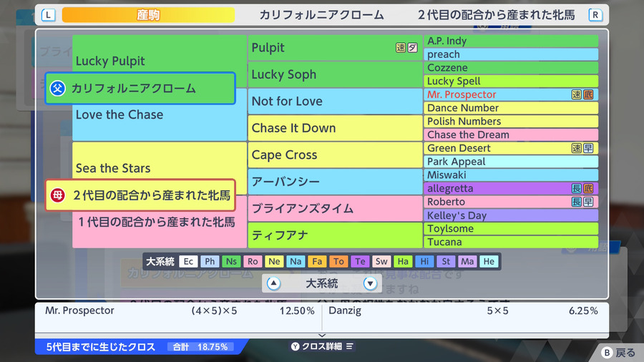Screen dimensions: 644x362
Task: Click the 夕 badge on Pulpit
Action: (412, 48)
